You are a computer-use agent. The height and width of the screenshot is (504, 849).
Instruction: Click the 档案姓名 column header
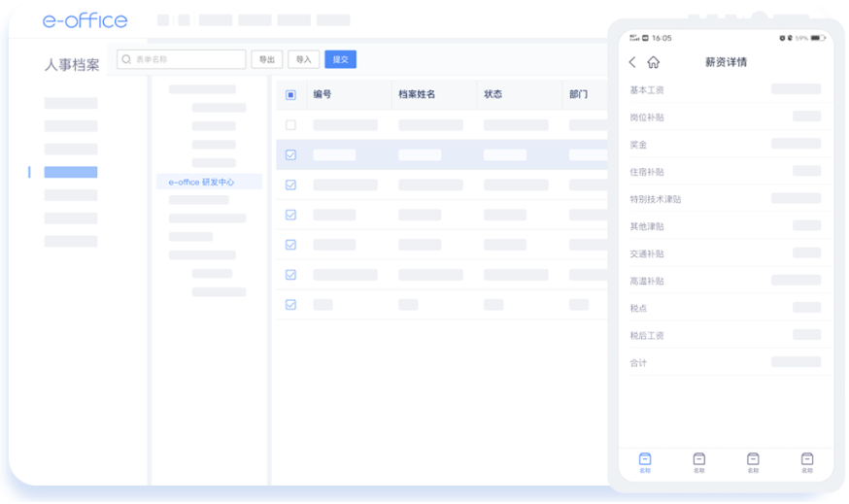[417, 94]
